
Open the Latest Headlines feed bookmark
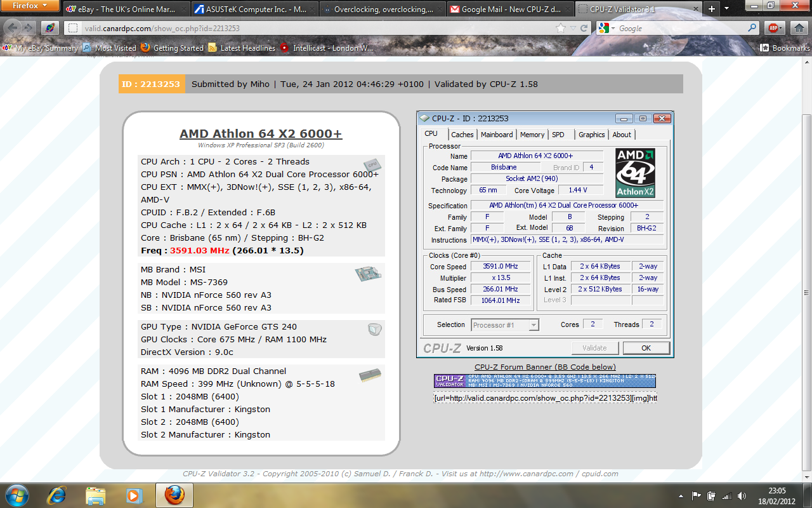(242, 48)
